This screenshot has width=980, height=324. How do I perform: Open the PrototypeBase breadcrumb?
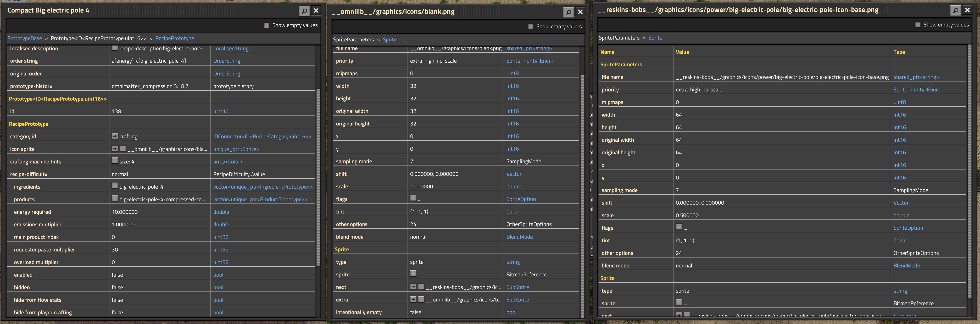tap(24, 38)
